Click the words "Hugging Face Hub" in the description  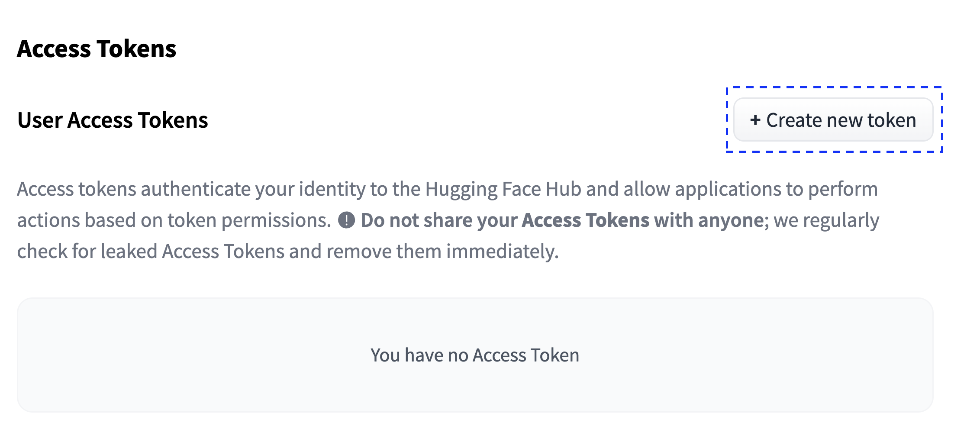click(x=503, y=189)
